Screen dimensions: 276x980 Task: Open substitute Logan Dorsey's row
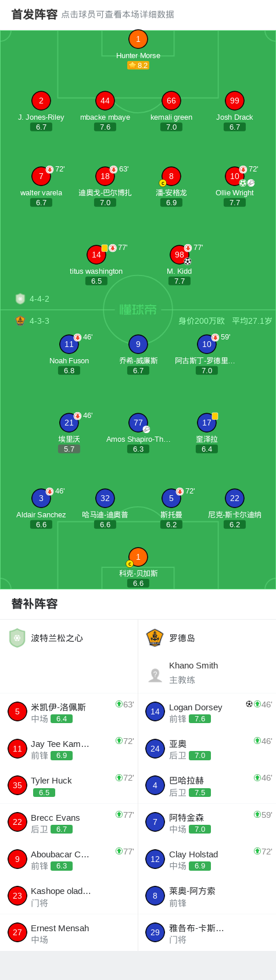click(x=207, y=712)
